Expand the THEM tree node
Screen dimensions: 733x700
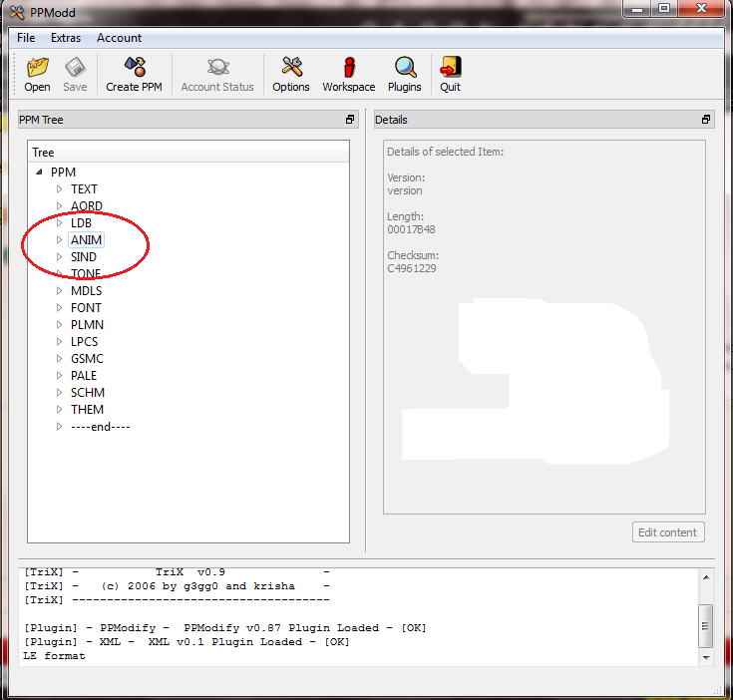pyautogui.click(x=60, y=410)
